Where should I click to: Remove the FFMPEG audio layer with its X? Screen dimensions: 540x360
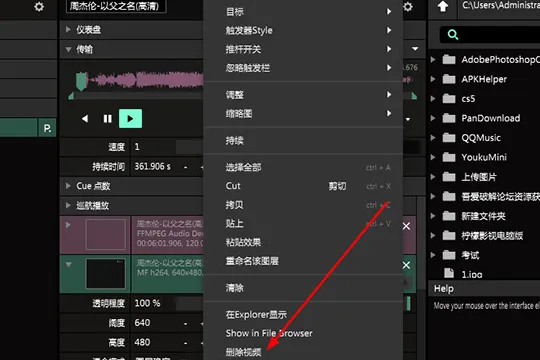[x=406, y=226]
